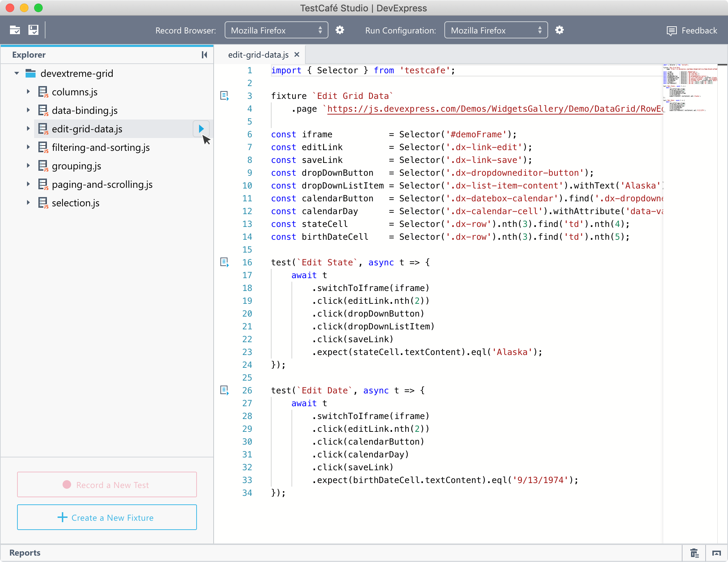Image resolution: width=728 pixels, height=562 pixels.
Task: Expand the Reports panel icon
Action: click(717, 553)
